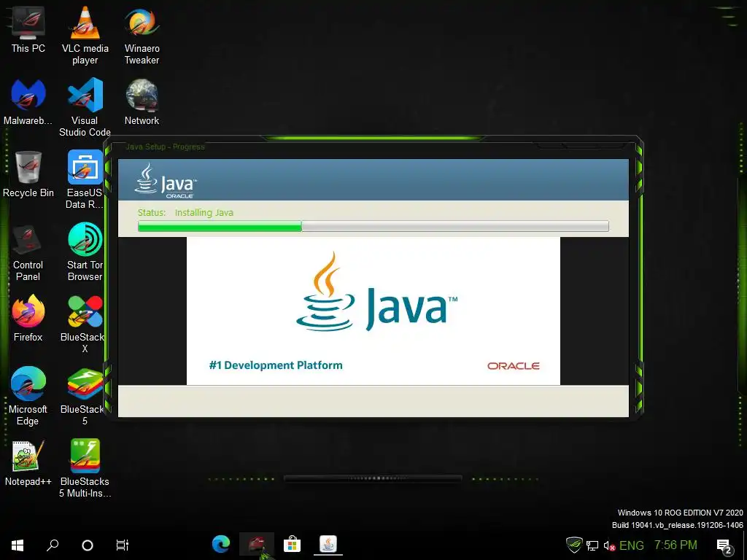Select the Network desktop icon

pyautogui.click(x=142, y=102)
